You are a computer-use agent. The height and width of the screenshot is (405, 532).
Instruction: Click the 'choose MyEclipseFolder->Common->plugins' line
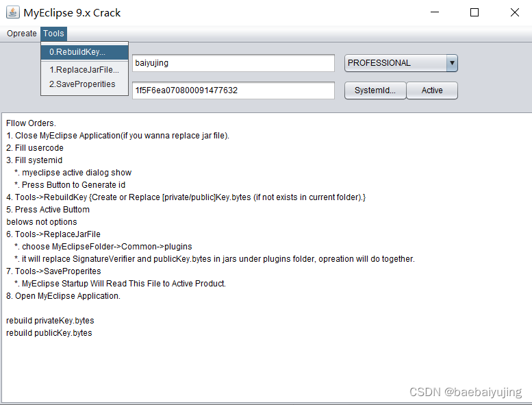[103, 247]
